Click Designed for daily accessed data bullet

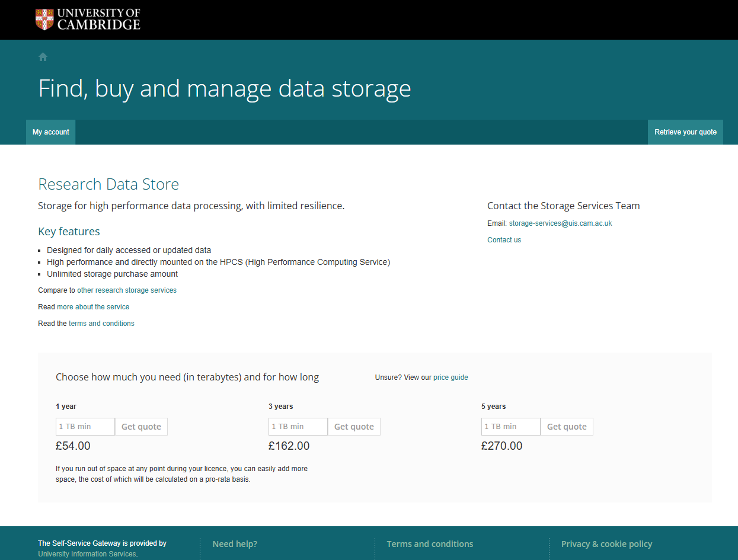129,250
